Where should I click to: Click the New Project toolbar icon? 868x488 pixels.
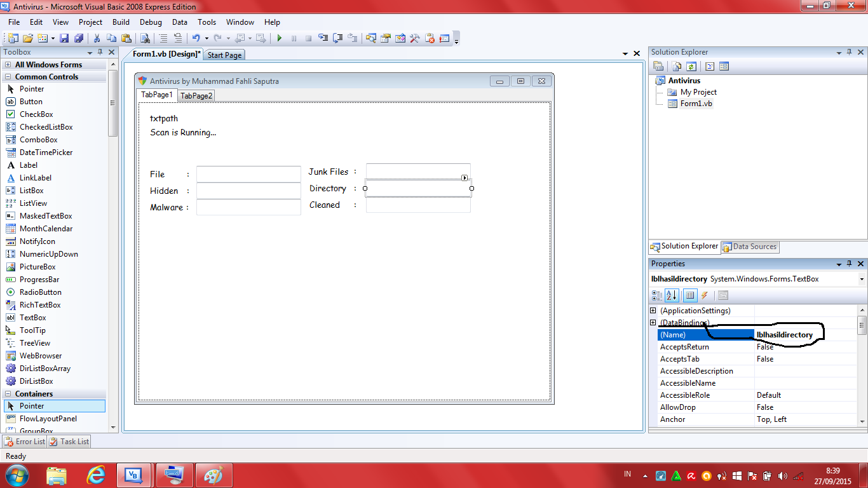pyautogui.click(x=13, y=38)
